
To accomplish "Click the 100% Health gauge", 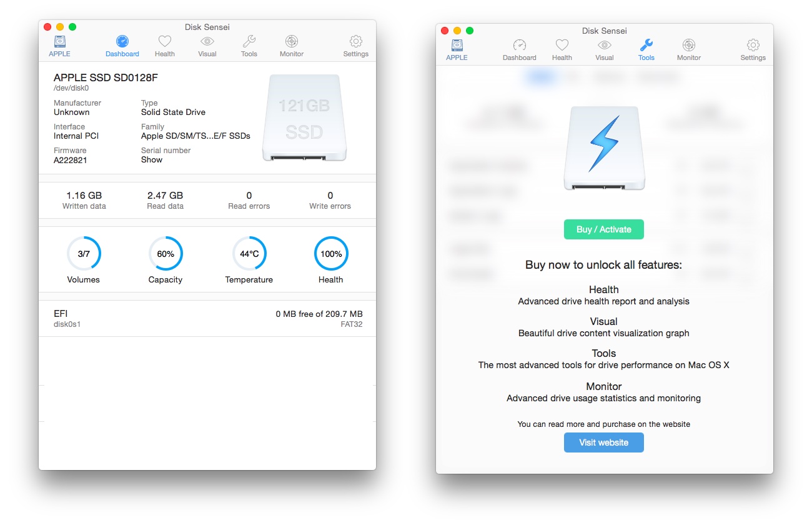I will coord(331,254).
